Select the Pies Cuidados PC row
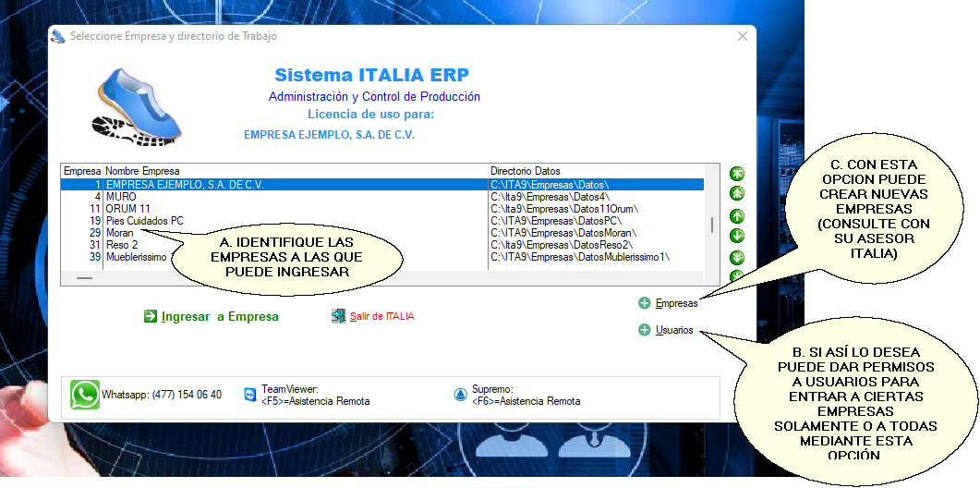This screenshot has height=488, width=980. pos(382,221)
